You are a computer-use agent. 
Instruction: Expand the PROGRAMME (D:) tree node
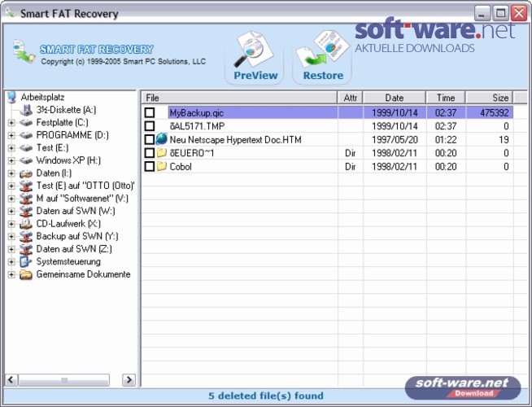coord(11,135)
